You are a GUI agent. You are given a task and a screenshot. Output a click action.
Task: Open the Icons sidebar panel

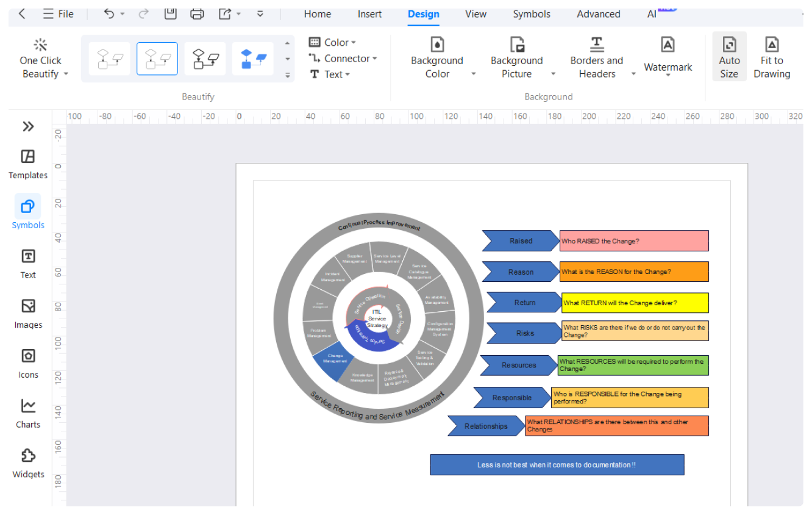tap(28, 364)
